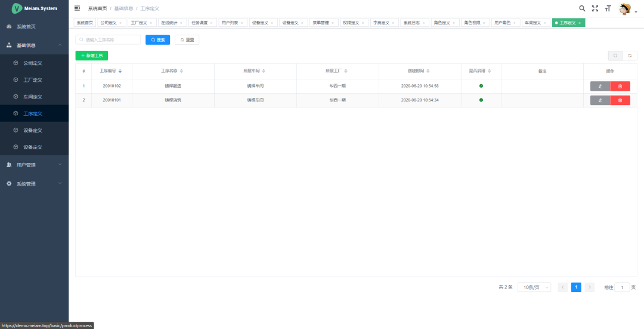Viewport: 644px width, 329px height.
Task: Edit the row with code 20010102
Action: pos(600,86)
